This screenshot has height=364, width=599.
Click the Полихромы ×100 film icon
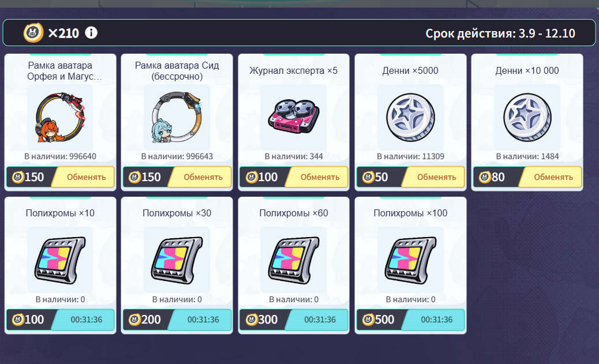pos(411,260)
